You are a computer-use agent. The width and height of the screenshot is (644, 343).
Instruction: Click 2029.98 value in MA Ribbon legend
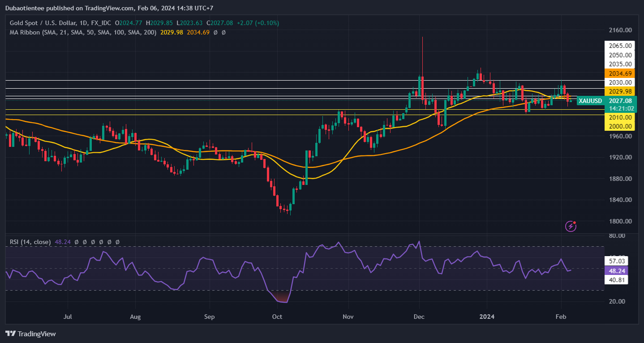pyautogui.click(x=171, y=32)
